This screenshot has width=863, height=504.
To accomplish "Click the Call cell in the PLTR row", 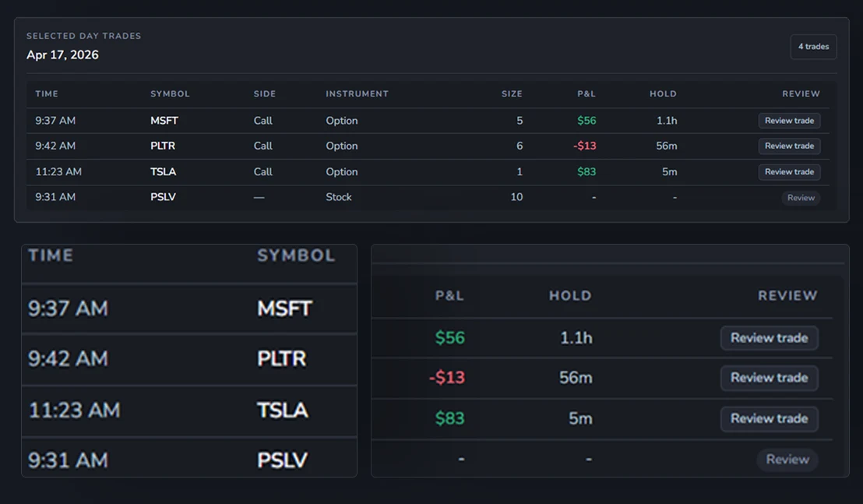I will pos(263,146).
